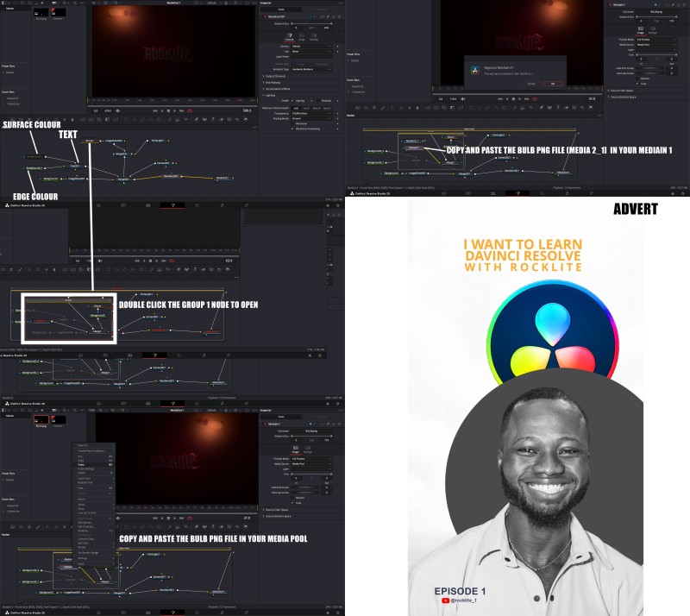Viewport: 690px width, 616px height.
Task: Jump to first frame in top-left screenshot
Action: coord(155,111)
